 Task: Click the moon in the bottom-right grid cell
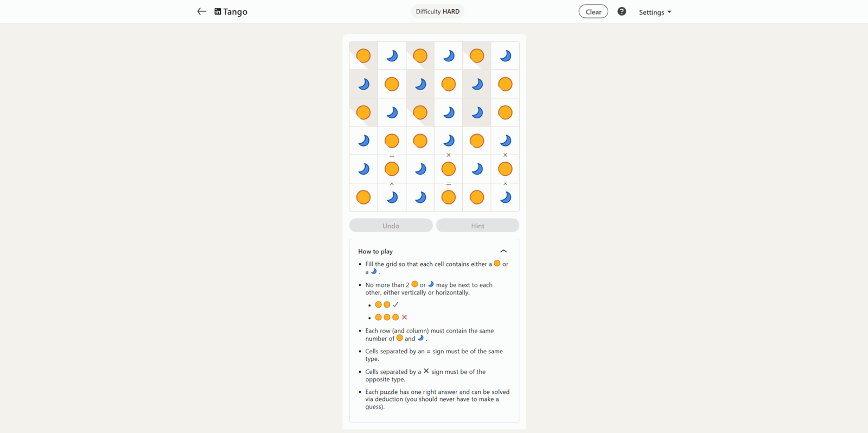[505, 197]
